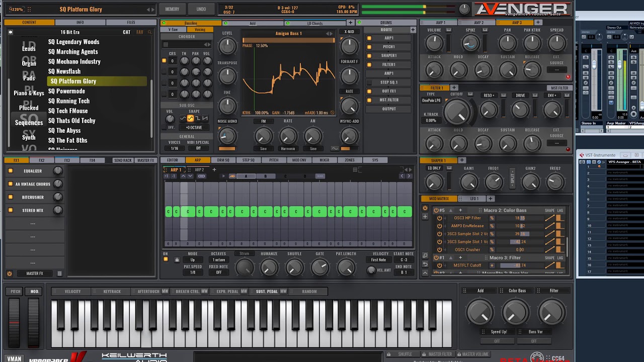Open the OCTAVES dropdown showing 1 octave
The width and height of the screenshot is (644, 362).
[219, 260]
